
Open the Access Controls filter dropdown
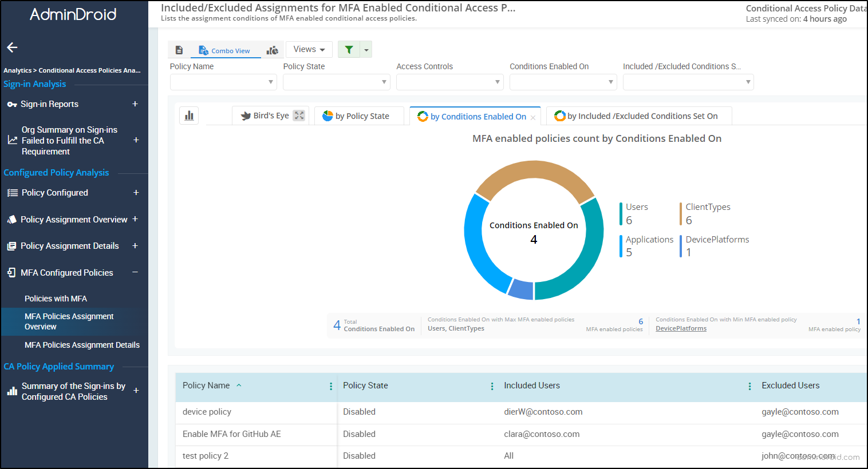coord(449,82)
